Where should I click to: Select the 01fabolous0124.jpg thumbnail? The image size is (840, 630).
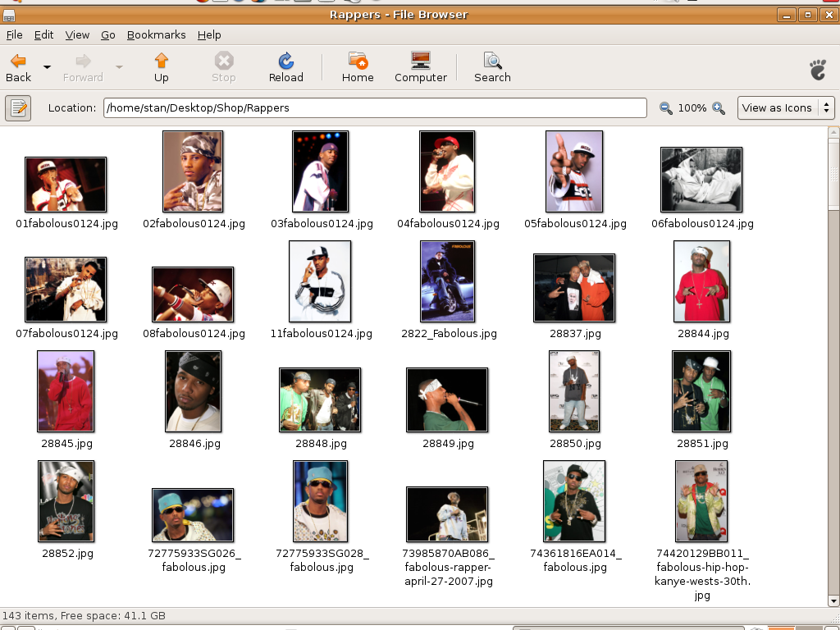pos(66,185)
